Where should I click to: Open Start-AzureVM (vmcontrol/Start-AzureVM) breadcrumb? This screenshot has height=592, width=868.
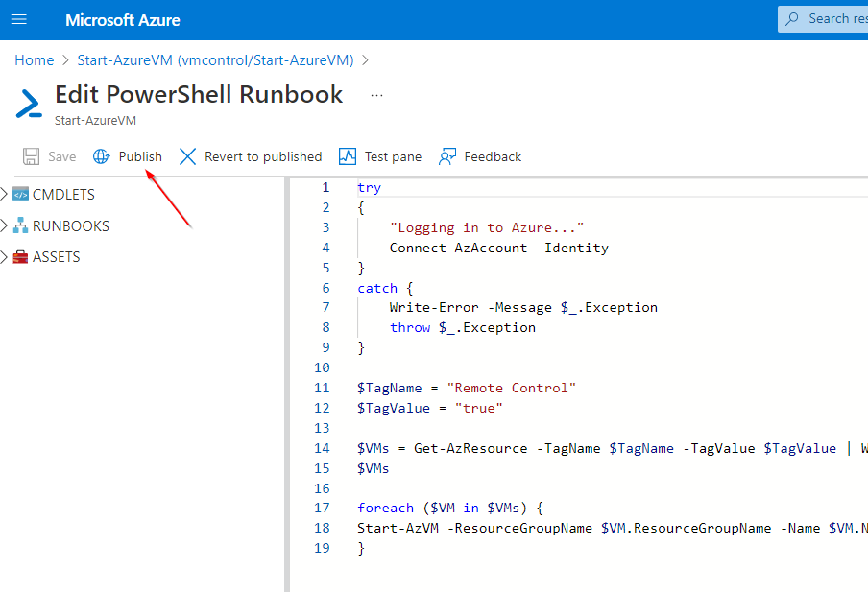pos(215,59)
